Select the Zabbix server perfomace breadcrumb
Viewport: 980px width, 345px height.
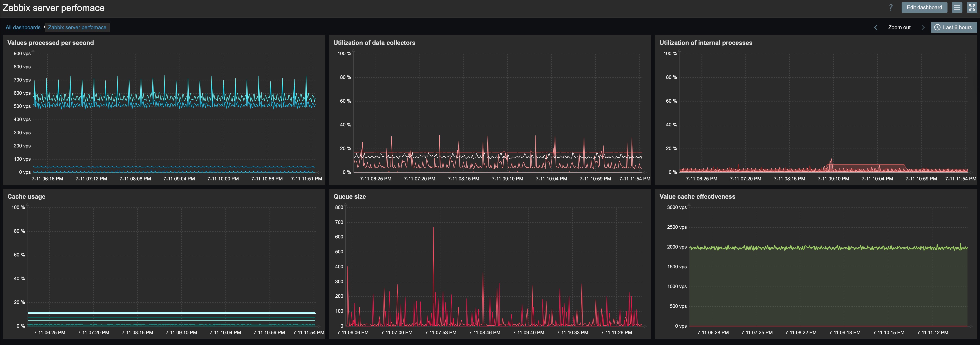pos(77,27)
